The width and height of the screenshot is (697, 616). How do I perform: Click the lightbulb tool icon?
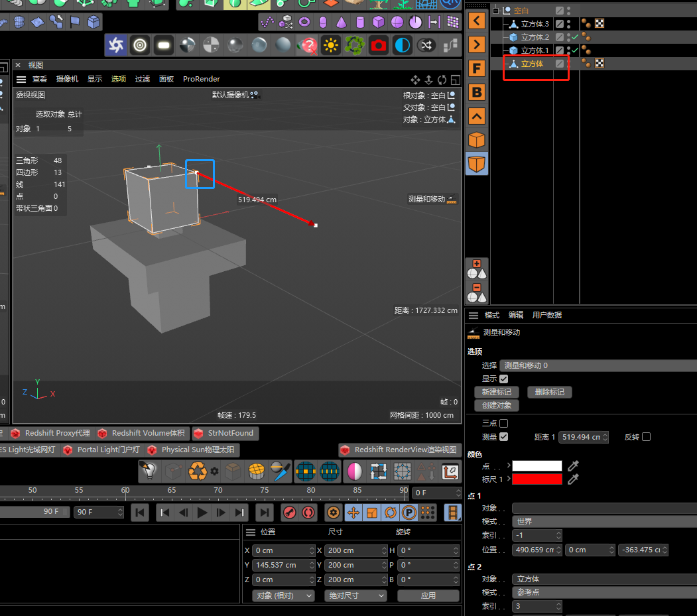pos(149,471)
